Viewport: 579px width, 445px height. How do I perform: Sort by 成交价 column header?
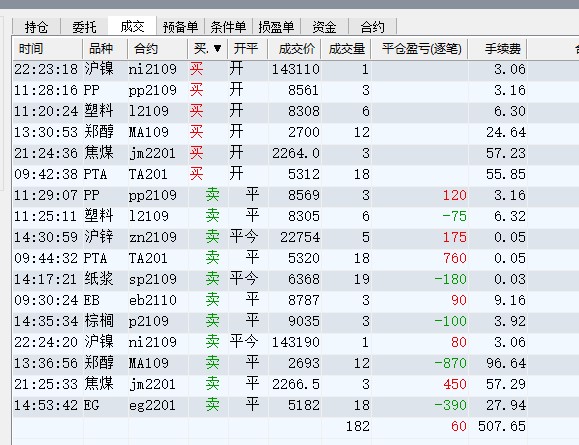coord(295,48)
